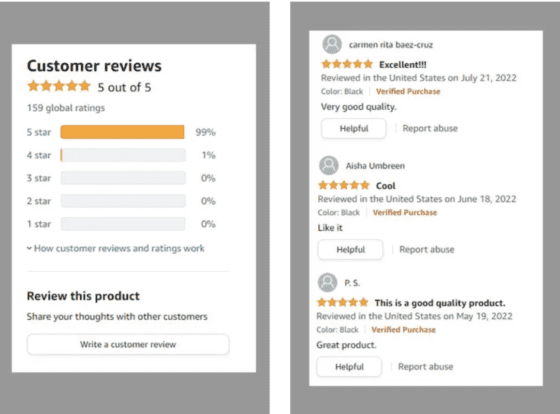Click star rating on Excellent!!! review
This screenshot has width=560, height=414.
click(347, 64)
